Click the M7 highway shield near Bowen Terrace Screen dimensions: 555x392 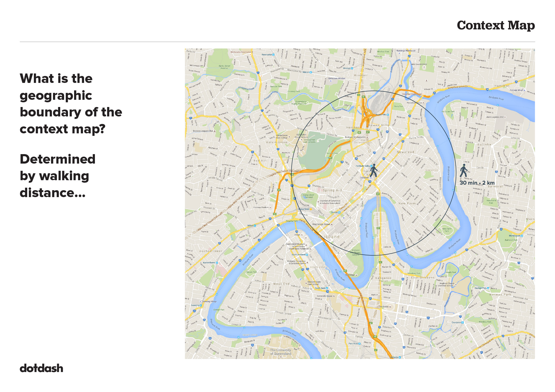pyautogui.click(x=378, y=194)
